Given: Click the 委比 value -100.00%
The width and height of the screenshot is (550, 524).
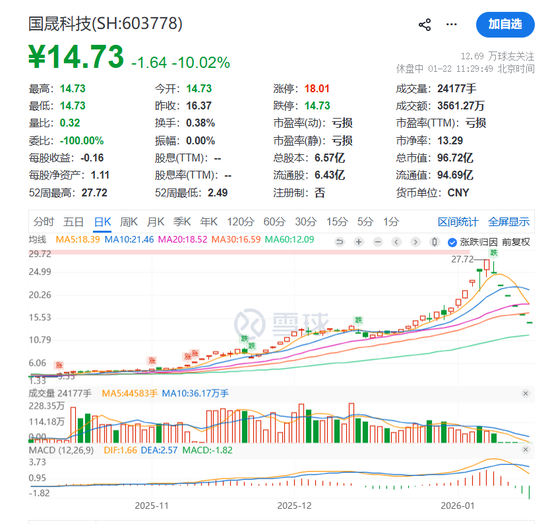Looking at the screenshot, I should click(82, 141).
